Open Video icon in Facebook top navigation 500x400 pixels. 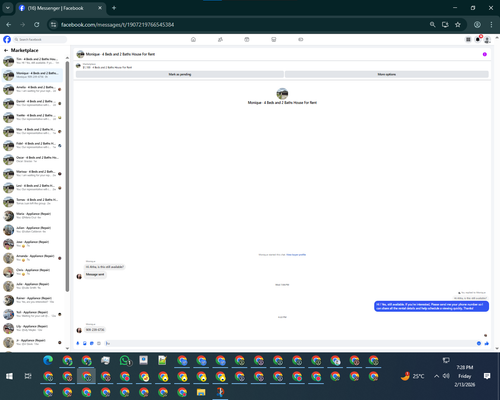coord(247,39)
